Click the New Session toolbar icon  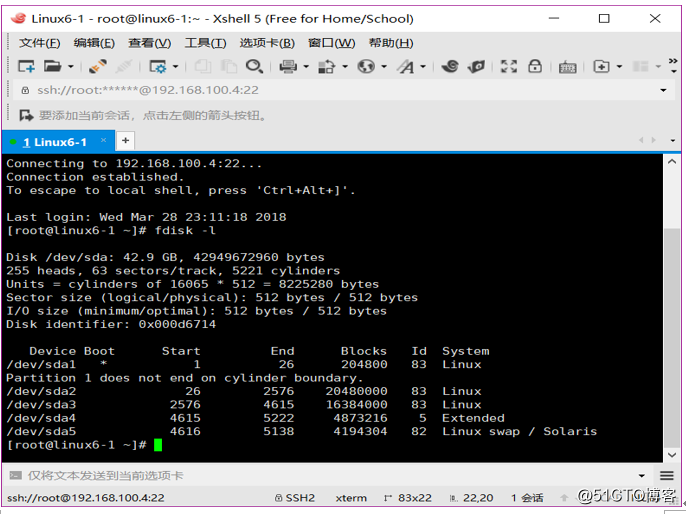coord(26,66)
